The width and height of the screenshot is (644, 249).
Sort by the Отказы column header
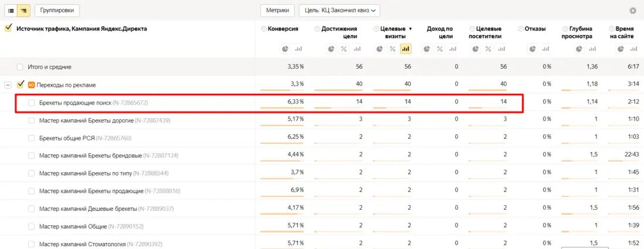535,29
